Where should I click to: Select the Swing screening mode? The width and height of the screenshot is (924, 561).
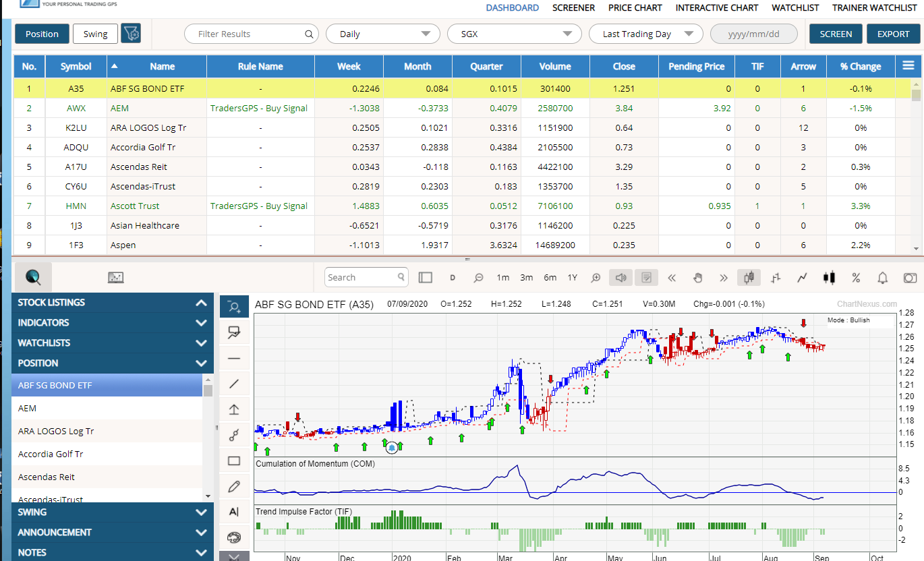95,34
